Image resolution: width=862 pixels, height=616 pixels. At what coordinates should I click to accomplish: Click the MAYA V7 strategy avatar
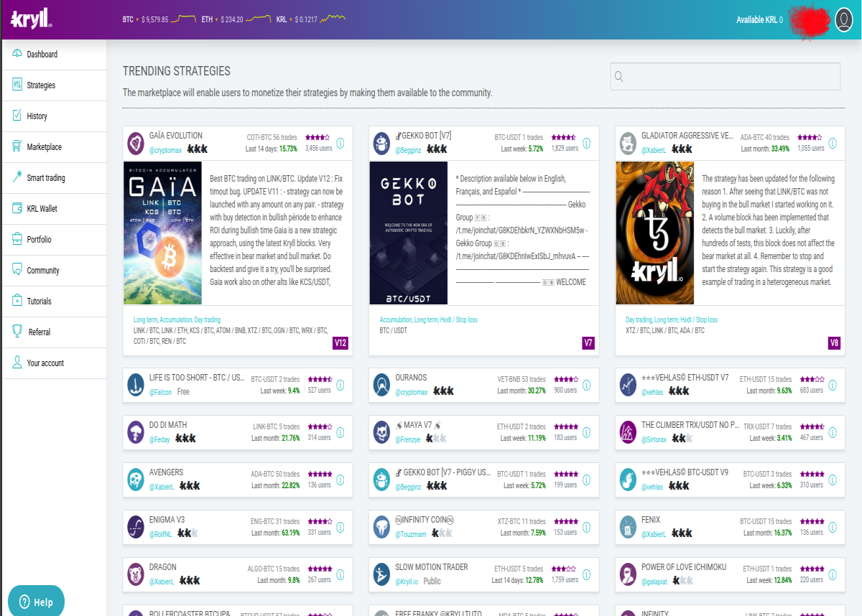381,432
